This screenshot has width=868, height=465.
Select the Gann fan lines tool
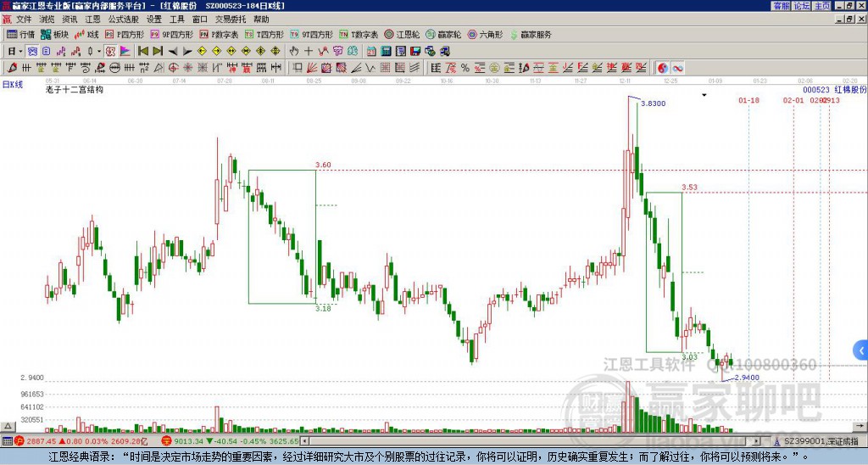[312, 68]
